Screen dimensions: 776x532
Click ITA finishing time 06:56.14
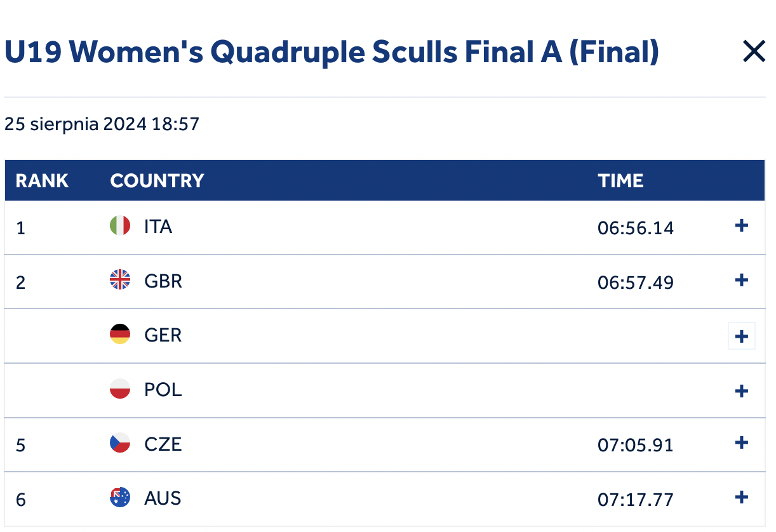coord(636,228)
